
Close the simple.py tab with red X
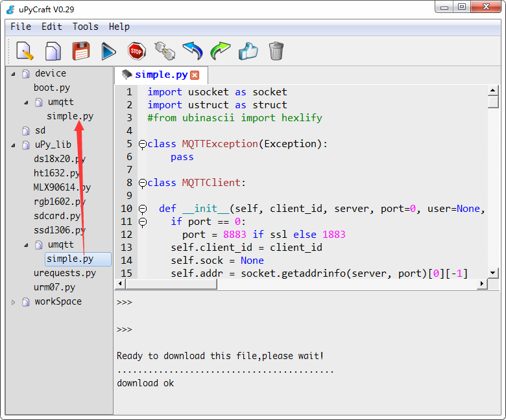click(195, 75)
